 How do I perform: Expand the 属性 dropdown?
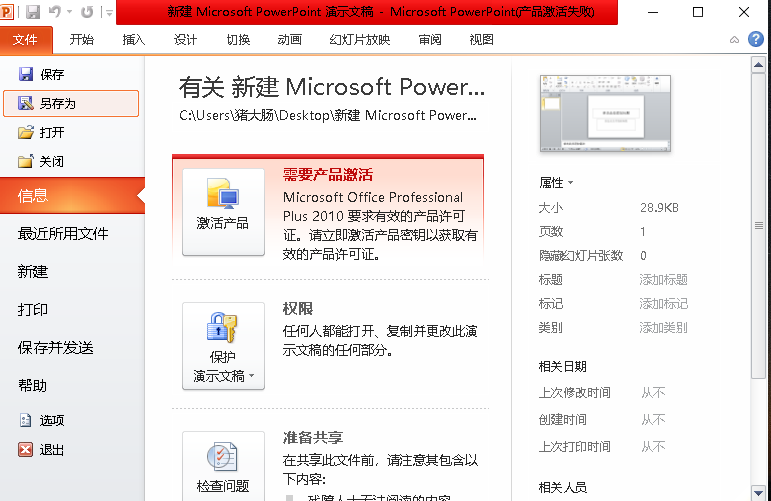coord(556,183)
